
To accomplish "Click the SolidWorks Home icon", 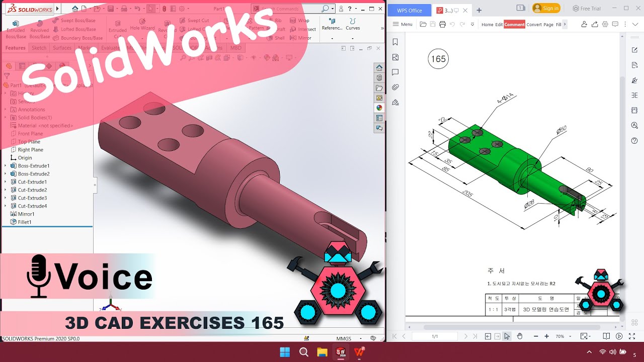I will [75, 9].
